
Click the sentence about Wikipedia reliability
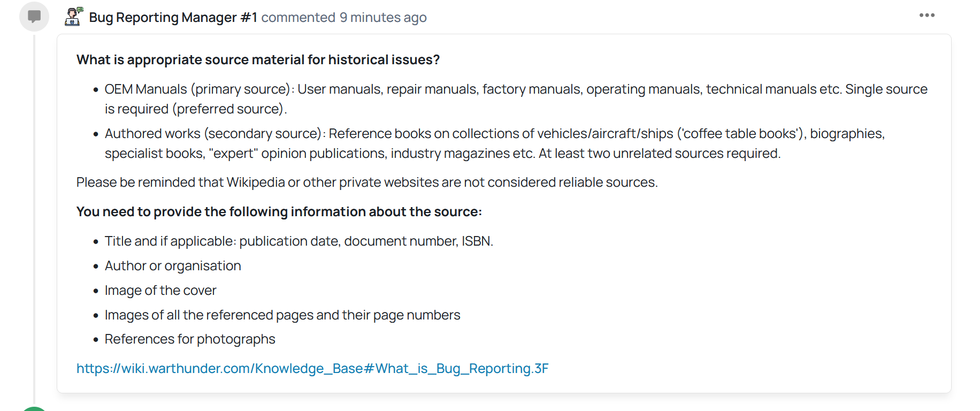pos(367,182)
